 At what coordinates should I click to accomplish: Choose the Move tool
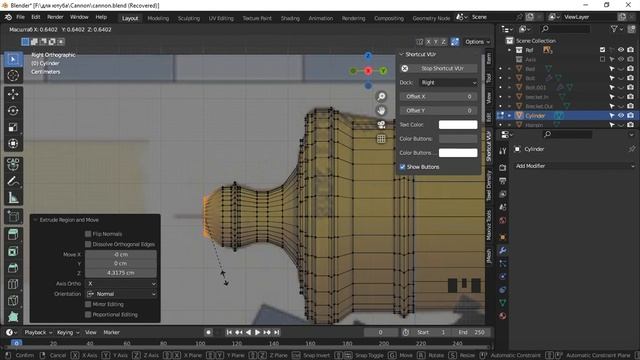(x=13, y=94)
